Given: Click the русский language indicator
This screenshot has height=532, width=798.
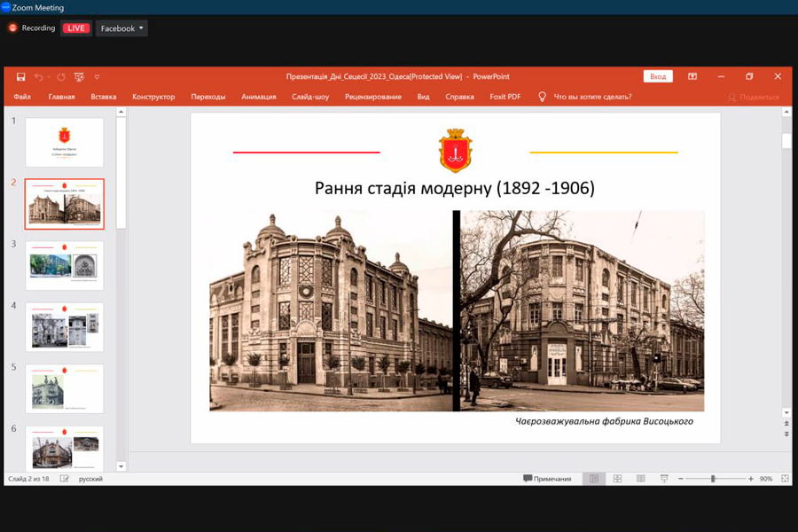Looking at the screenshot, I should point(90,479).
